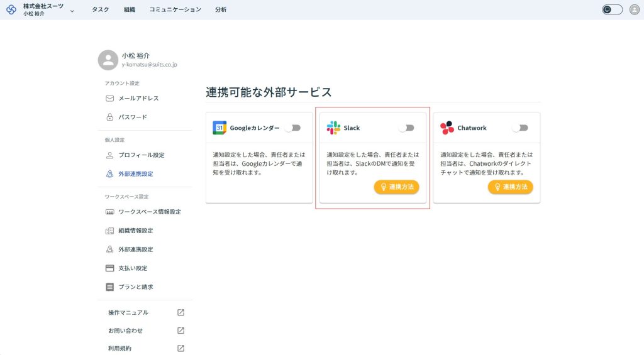This screenshot has height=355, width=644.
Task: Expand the 株式会社スーツ workspace dropdown
Action: point(72,11)
